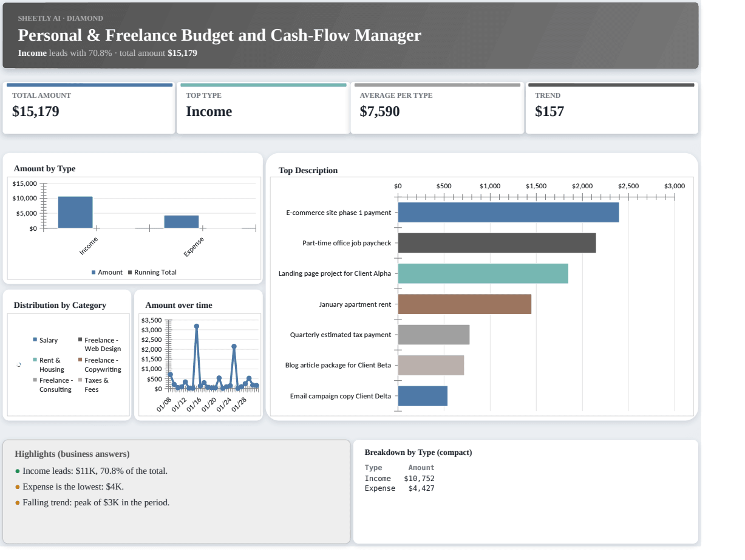This screenshot has width=745, height=560.
Task: Click the Breakdown by Type (compact) heading
Action: (x=418, y=452)
